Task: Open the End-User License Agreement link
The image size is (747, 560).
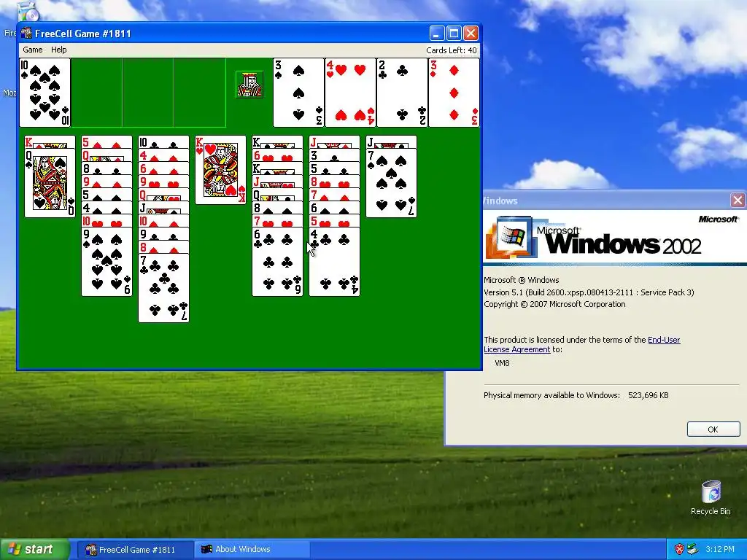Action: click(x=582, y=344)
